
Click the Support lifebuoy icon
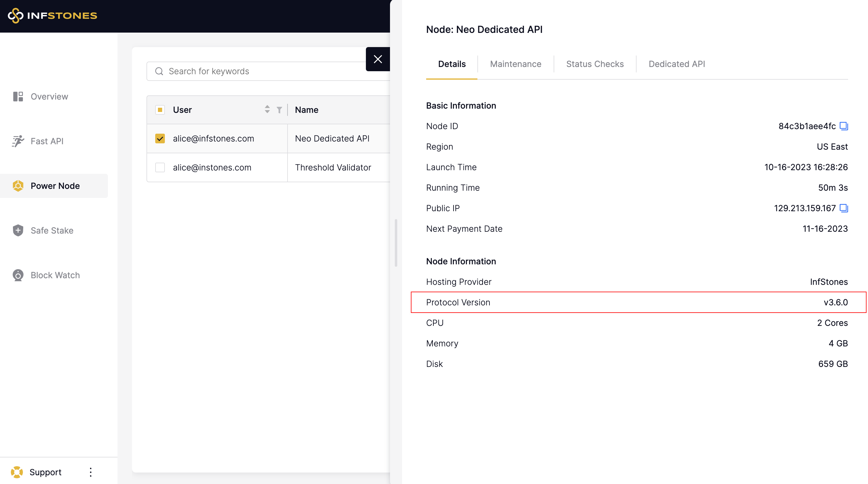pyautogui.click(x=17, y=472)
